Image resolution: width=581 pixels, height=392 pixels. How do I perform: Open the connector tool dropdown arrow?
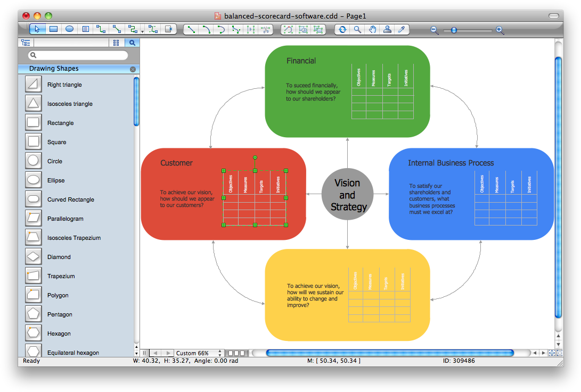point(142,31)
